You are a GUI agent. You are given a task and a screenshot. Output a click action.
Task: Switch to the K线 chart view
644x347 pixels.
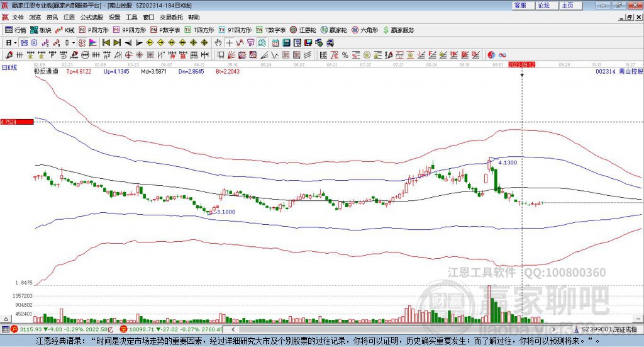click(x=65, y=30)
